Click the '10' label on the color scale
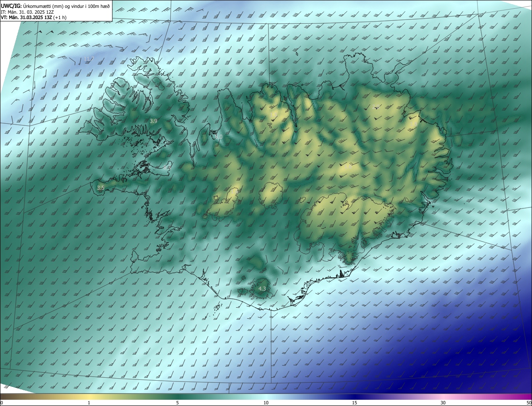This screenshot has height=406, width=532. tap(266, 403)
